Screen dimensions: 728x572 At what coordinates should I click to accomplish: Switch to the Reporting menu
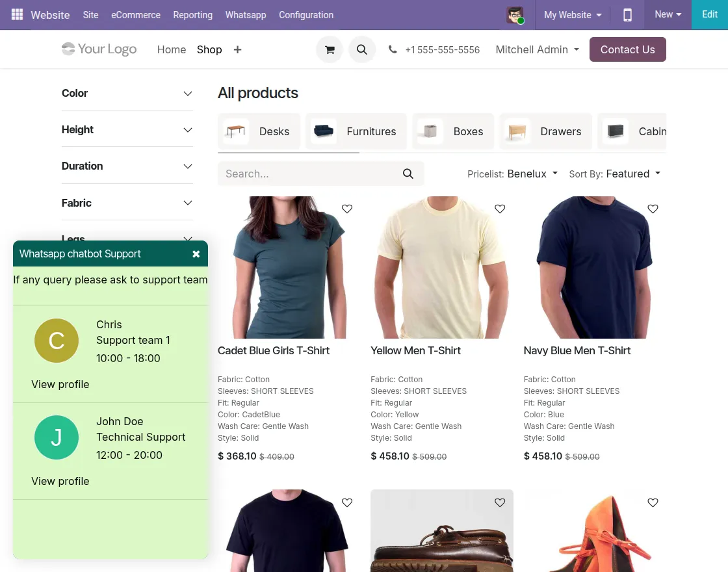coord(192,14)
